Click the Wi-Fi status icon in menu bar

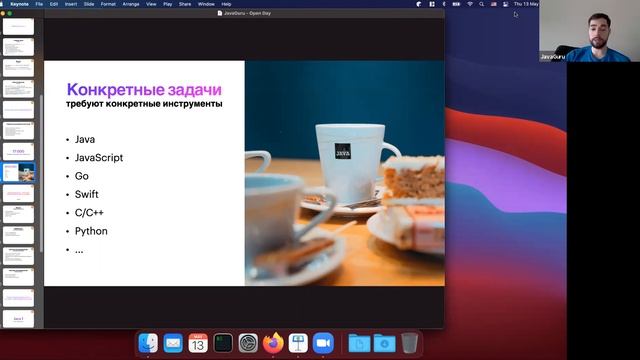tap(470, 4)
